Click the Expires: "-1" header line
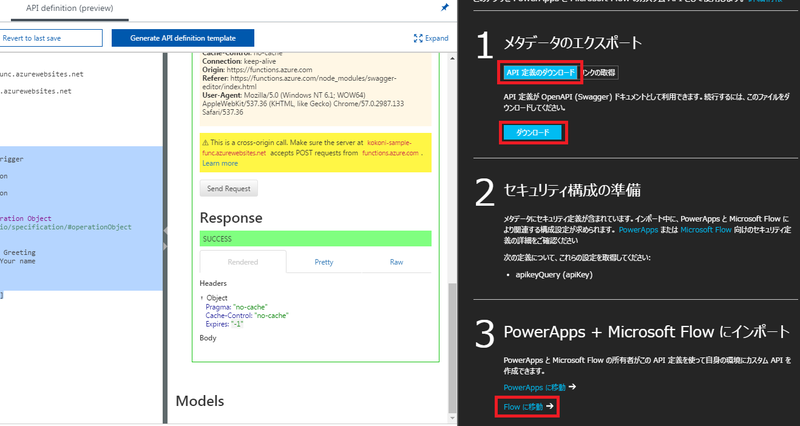The height and width of the screenshot is (426, 800). (x=224, y=324)
